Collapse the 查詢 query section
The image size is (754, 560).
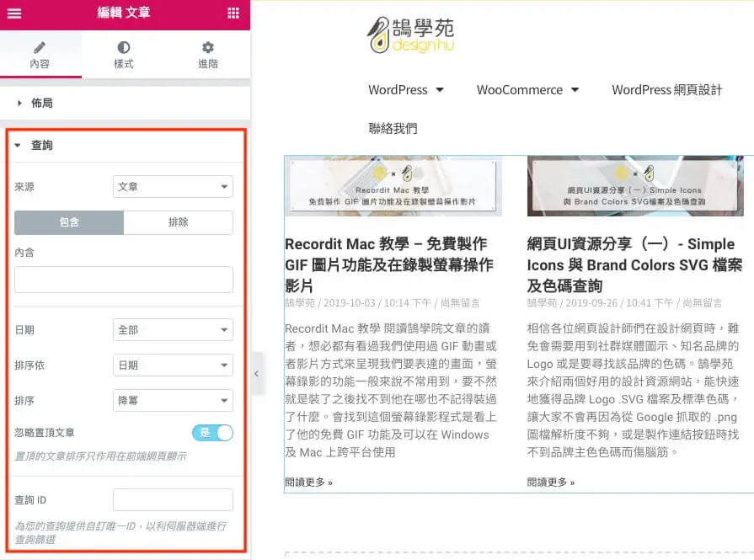pyautogui.click(x=125, y=145)
